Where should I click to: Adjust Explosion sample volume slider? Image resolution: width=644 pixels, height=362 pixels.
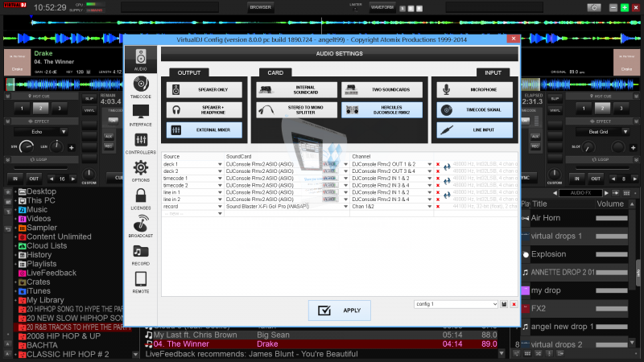click(612, 254)
